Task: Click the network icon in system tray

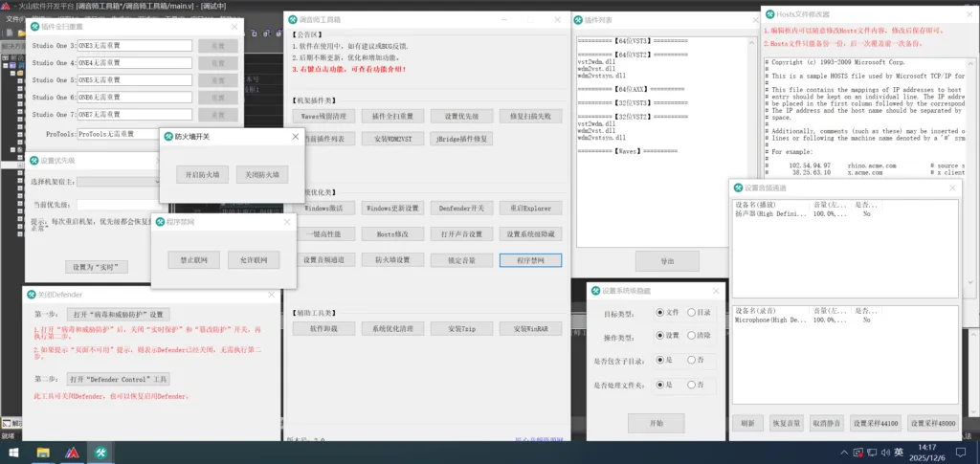Action: (x=873, y=453)
